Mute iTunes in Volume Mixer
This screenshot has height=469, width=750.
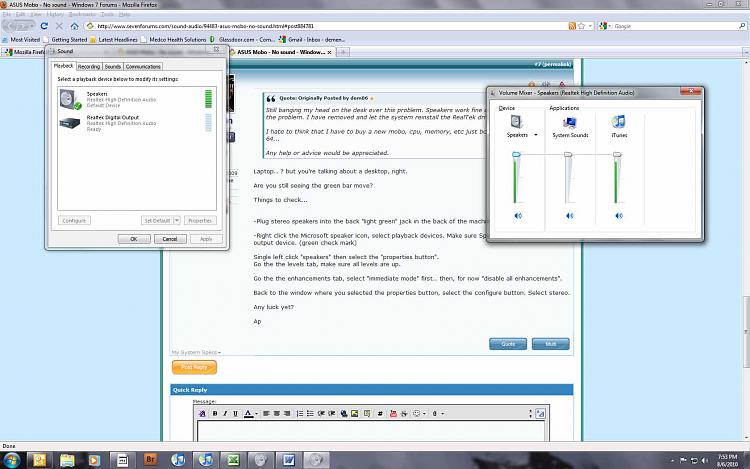pyautogui.click(x=618, y=216)
